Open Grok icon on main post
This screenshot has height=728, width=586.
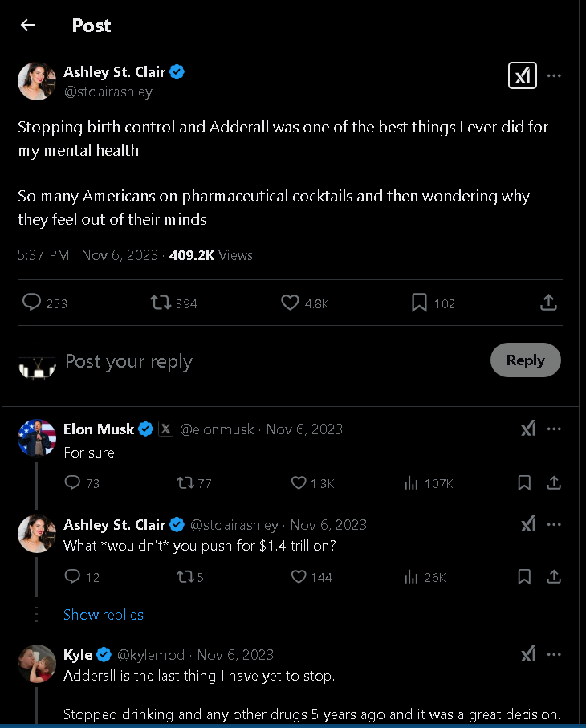coord(523,76)
